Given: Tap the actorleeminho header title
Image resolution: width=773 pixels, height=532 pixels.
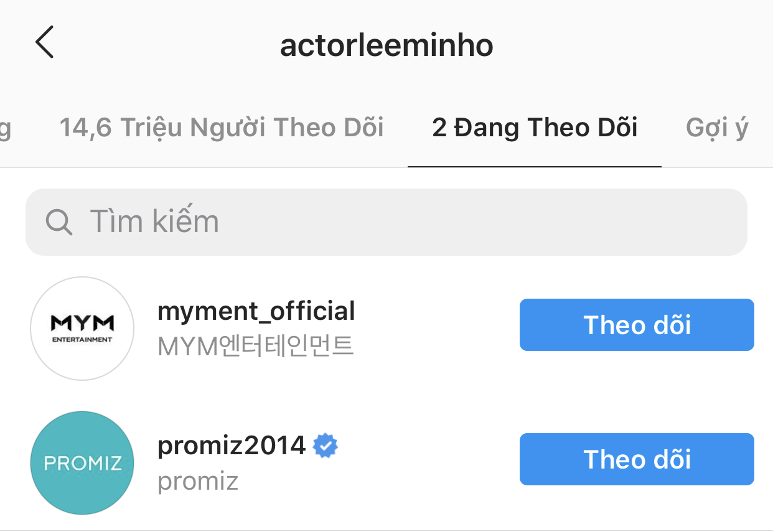Looking at the screenshot, I should 386,45.
